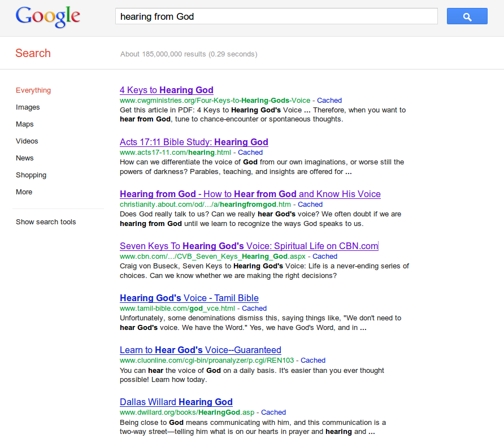
Task: Open 'Dallas Willard Hearing God' result
Action: click(x=176, y=402)
